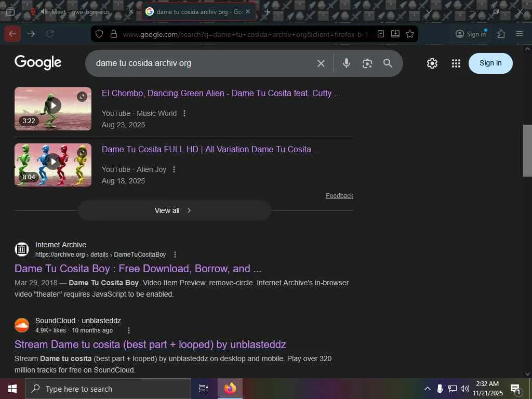This screenshot has width=532, height=399.
Task: Open the Firefox hamburger menu
Action: 520,34
